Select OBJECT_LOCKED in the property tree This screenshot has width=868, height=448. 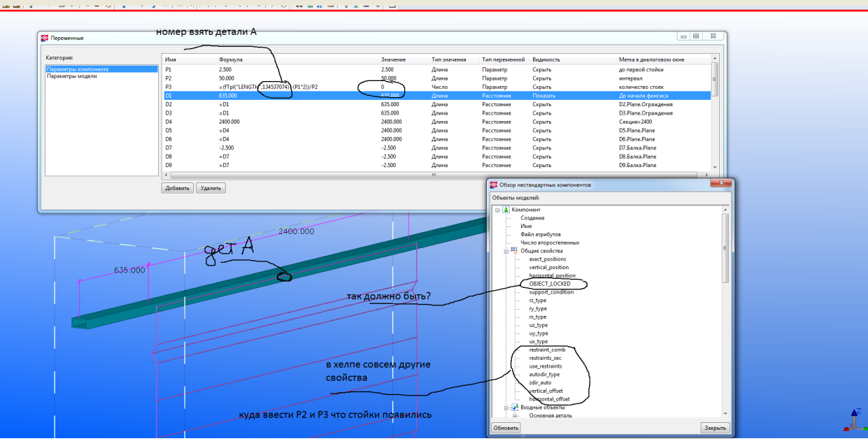click(x=550, y=284)
